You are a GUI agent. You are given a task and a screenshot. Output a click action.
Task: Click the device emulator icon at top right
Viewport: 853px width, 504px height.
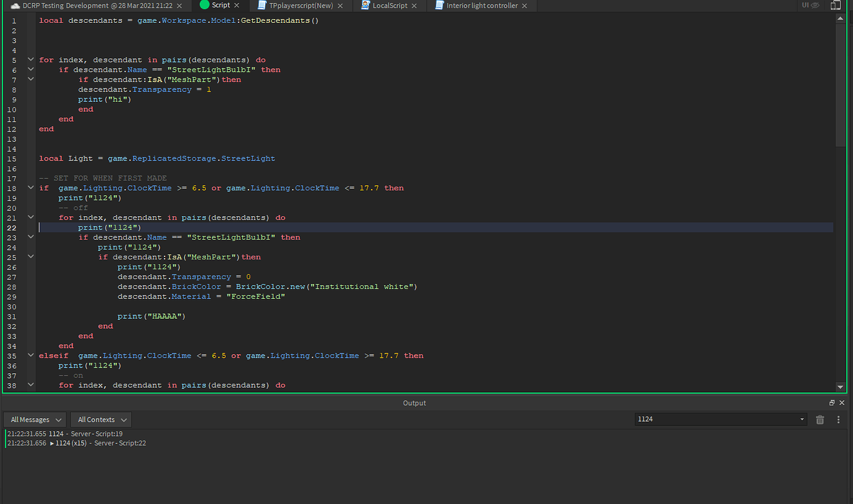[x=835, y=6]
